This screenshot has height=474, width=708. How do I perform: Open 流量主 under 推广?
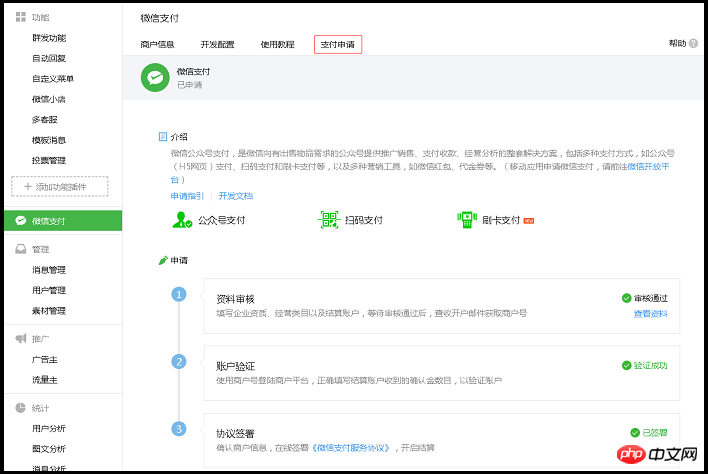tap(45, 380)
